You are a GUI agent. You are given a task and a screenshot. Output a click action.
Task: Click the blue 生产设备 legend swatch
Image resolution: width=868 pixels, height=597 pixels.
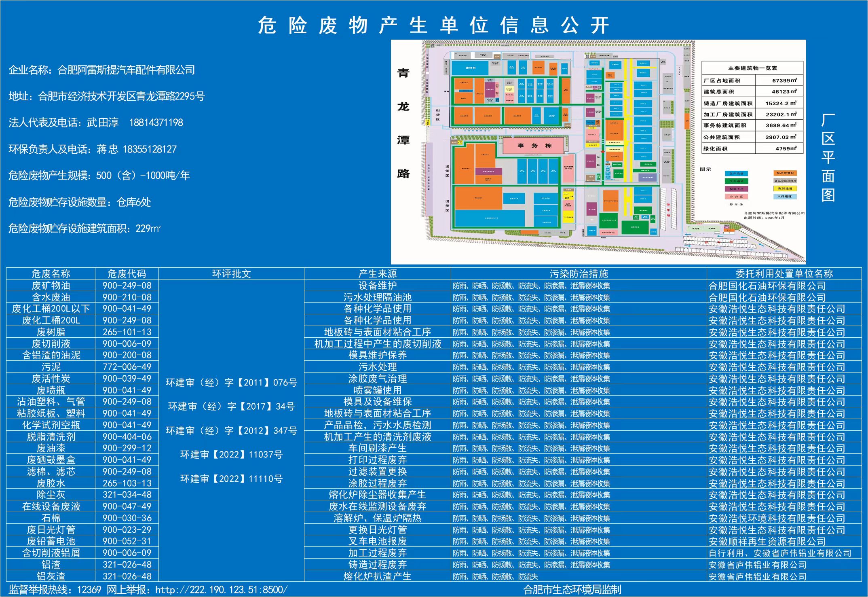[736, 174]
